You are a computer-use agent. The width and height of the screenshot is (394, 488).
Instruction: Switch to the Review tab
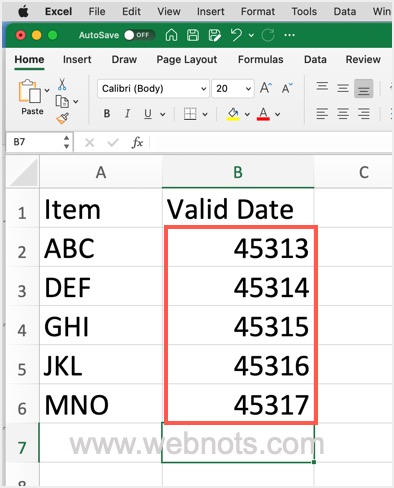click(x=363, y=59)
